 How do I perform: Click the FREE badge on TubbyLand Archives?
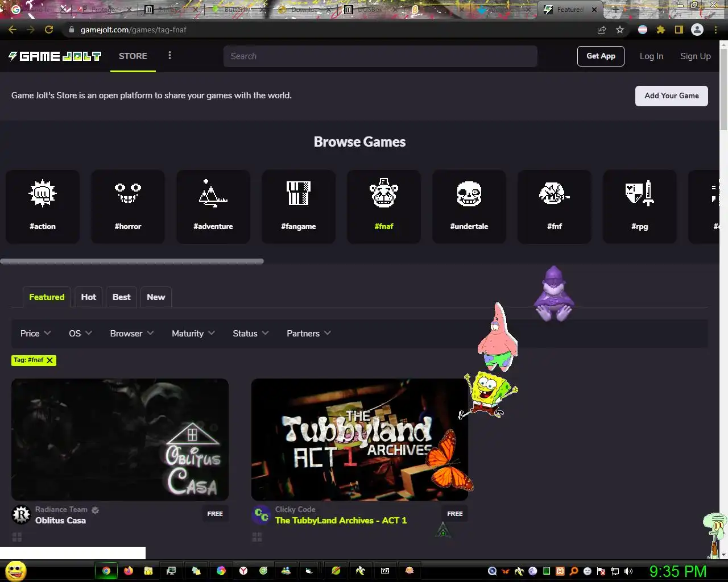(x=455, y=514)
